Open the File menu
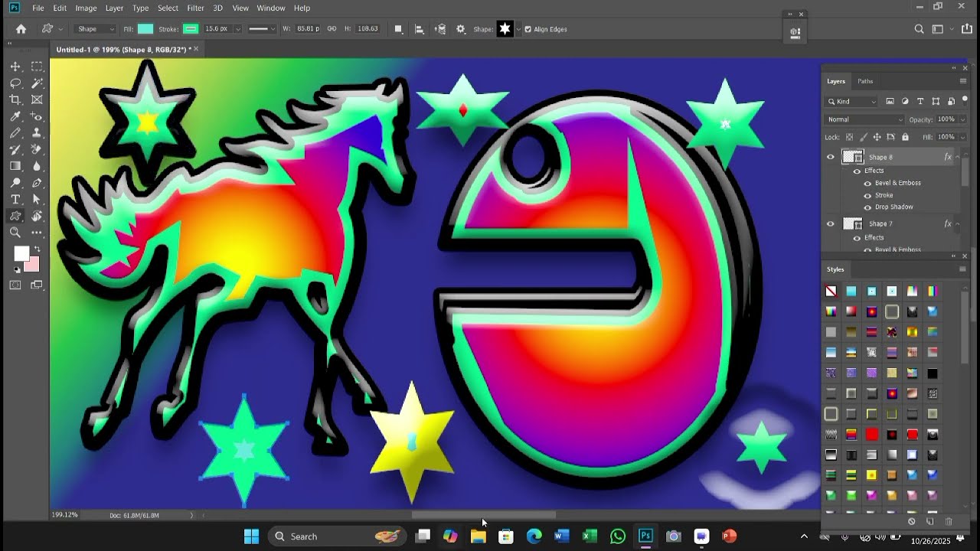Image resolution: width=980 pixels, height=551 pixels. pyautogui.click(x=38, y=8)
